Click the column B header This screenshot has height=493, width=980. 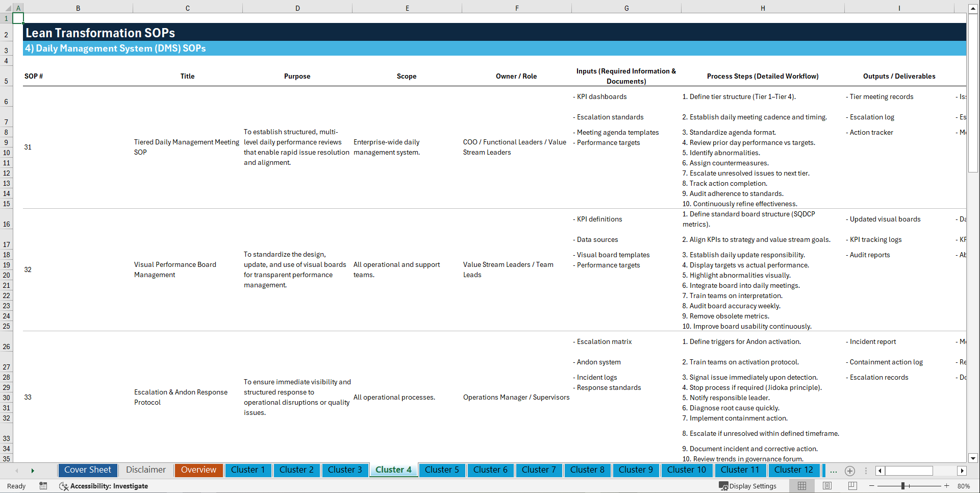point(78,8)
